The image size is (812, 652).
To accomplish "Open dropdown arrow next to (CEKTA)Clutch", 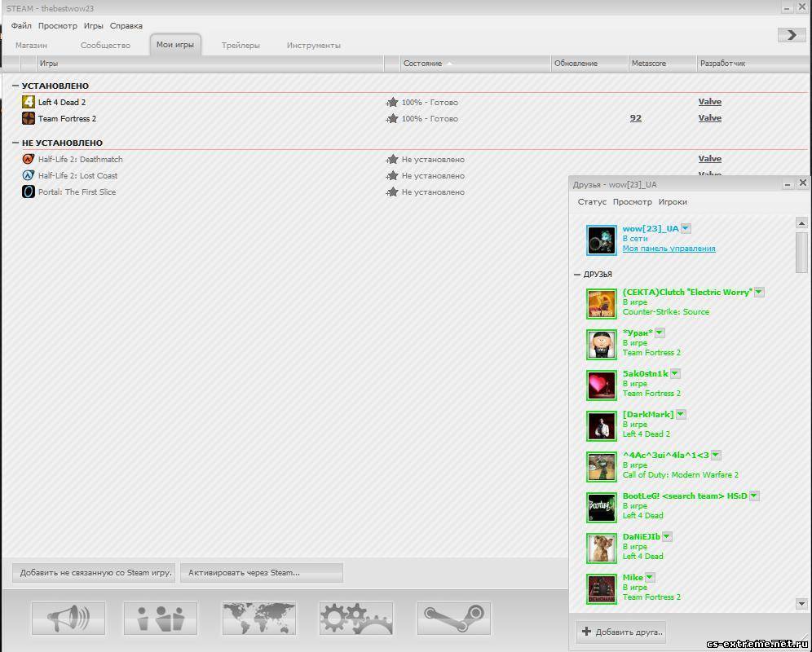I will tap(759, 292).
